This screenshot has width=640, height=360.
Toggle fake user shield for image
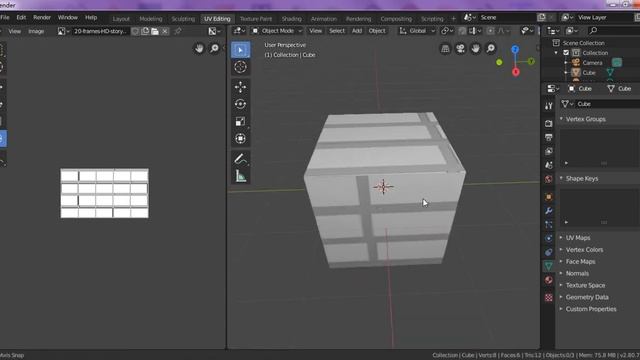135,31
